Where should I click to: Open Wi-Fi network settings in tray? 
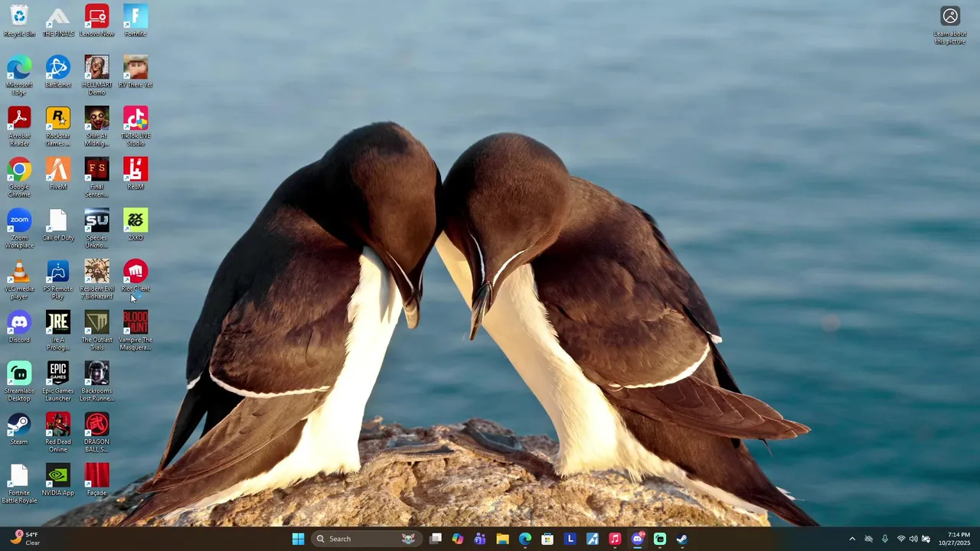(901, 539)
